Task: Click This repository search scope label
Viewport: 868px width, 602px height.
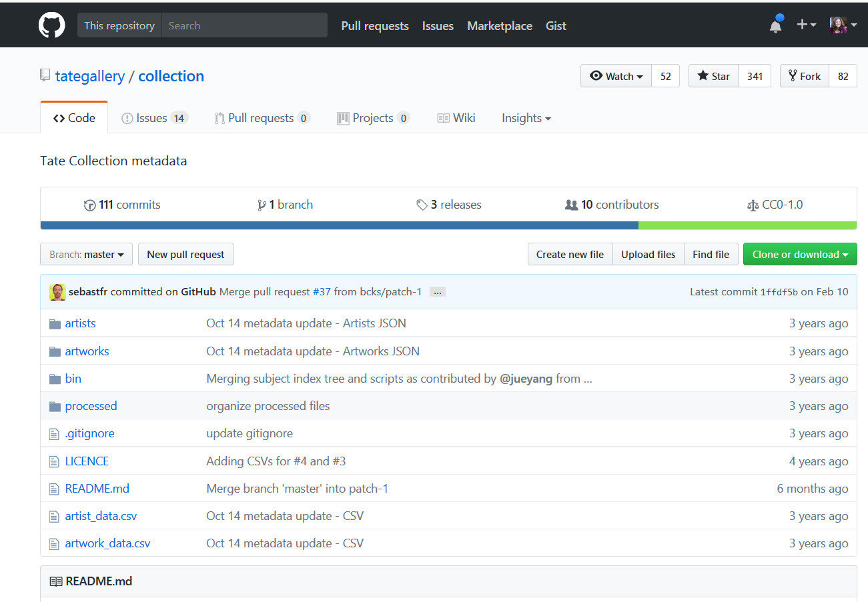Action: point(119,25)
